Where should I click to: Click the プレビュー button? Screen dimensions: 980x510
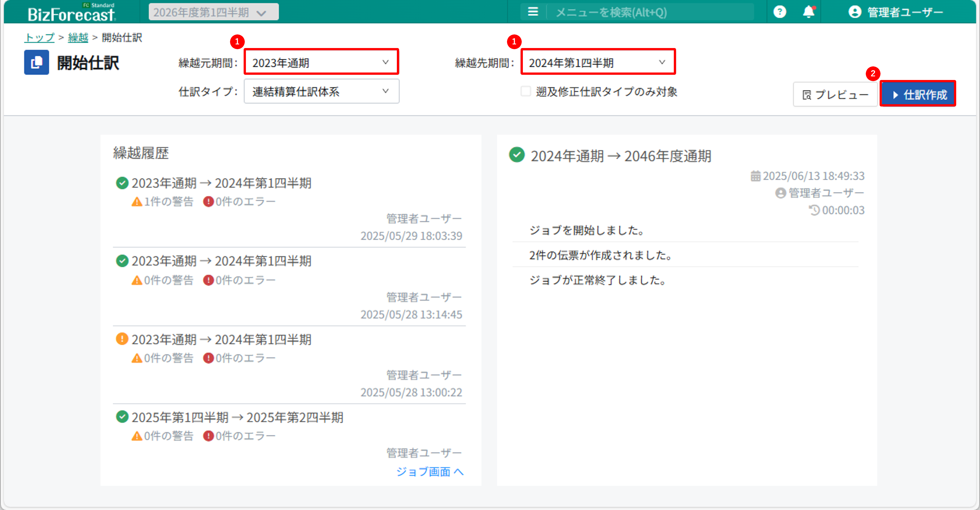point(835,94)
